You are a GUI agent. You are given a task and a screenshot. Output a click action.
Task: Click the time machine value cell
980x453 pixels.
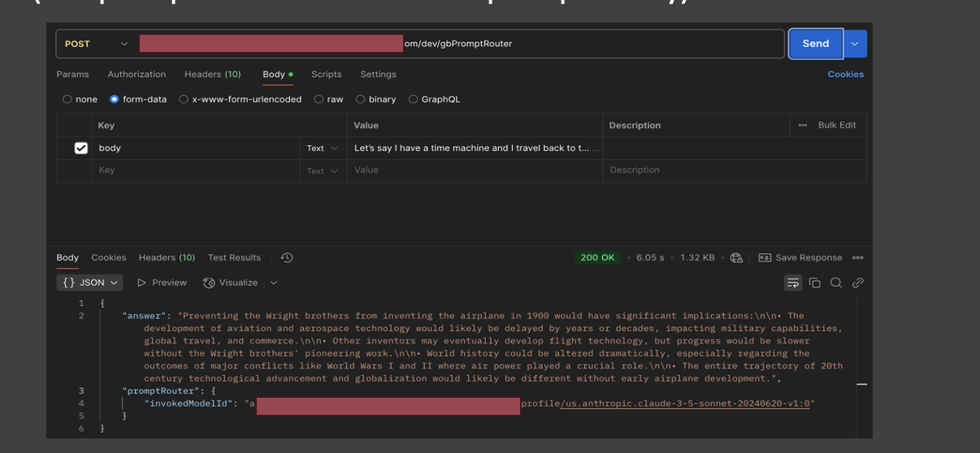[475, 148]
